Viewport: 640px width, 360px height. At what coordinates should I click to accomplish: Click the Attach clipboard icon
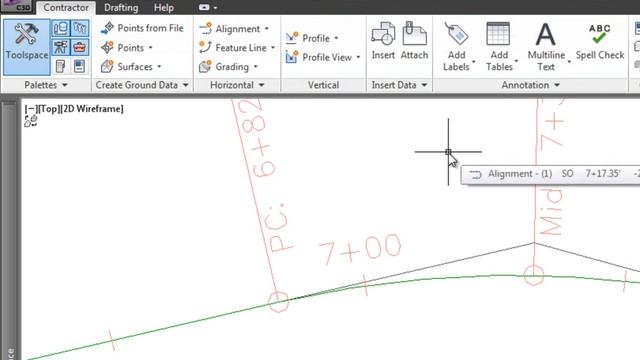414,34
